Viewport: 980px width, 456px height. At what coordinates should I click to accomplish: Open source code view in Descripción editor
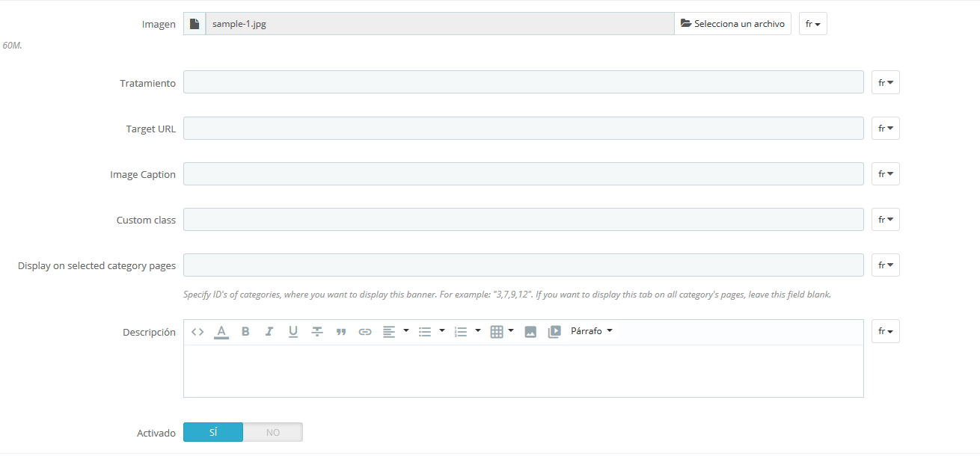197,332
